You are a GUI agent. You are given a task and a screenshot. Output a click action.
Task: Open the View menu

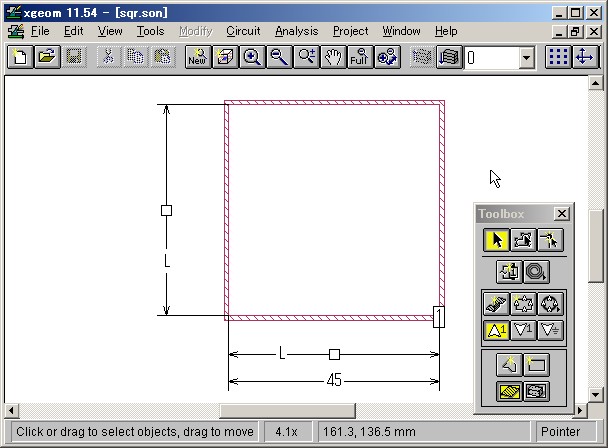[110, 31]
